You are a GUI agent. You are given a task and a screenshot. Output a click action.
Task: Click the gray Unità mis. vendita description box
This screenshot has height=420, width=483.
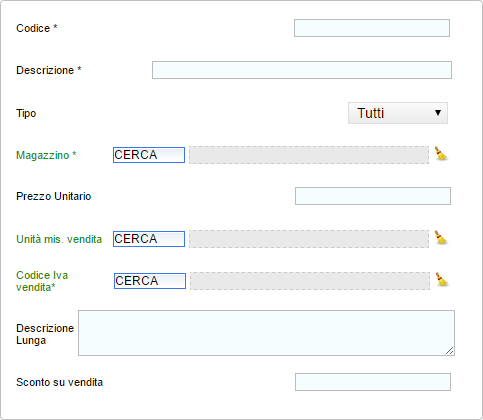309,239
